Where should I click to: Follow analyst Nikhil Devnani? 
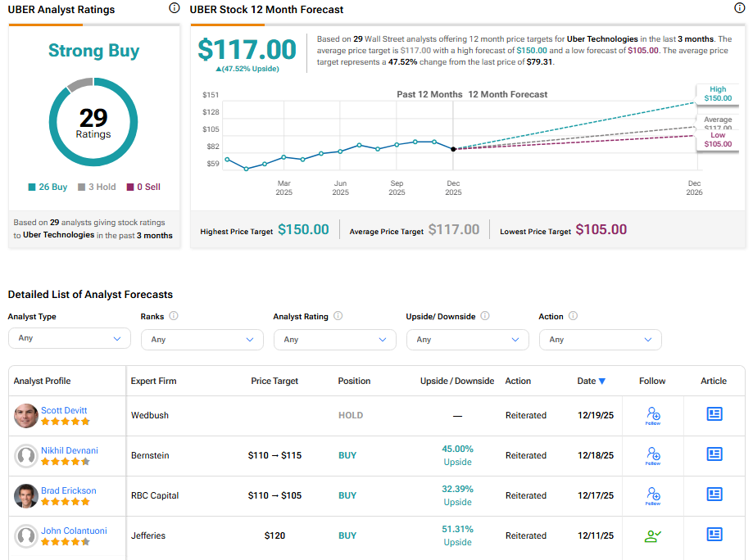click(x=652, y=455)
